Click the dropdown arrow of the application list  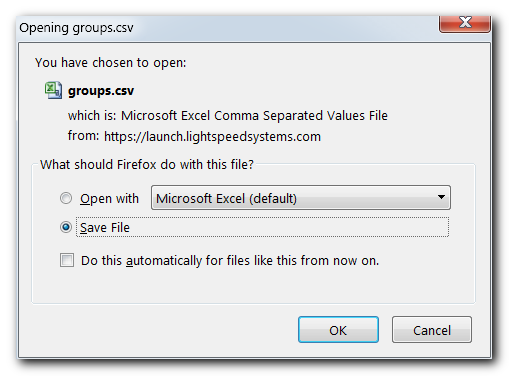click(x=441, y=197)
